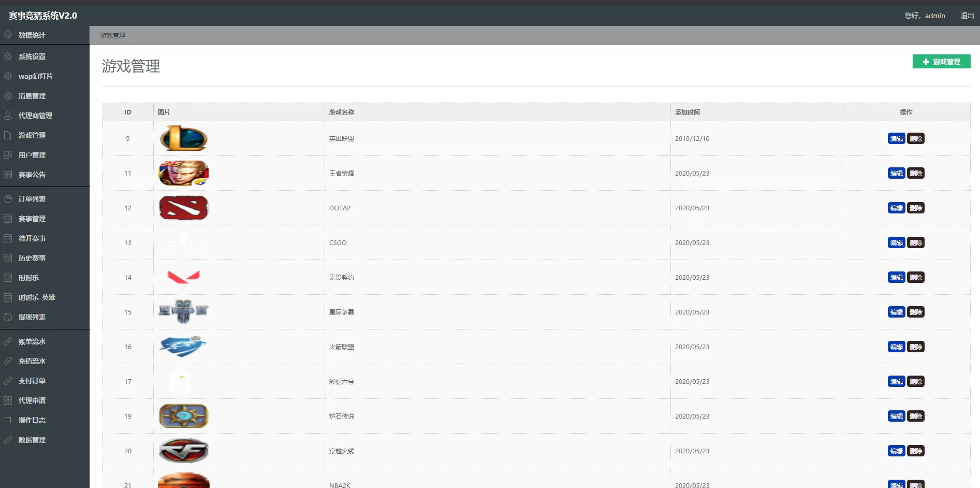Delete the DOTA2 game entry
The image size is (980, 488).
[x=916, y=208]
